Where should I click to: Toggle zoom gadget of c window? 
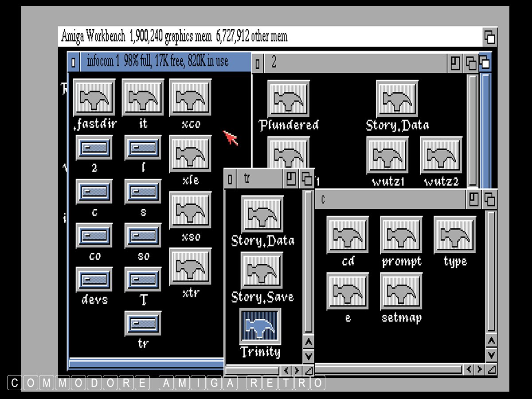point(474,199)
